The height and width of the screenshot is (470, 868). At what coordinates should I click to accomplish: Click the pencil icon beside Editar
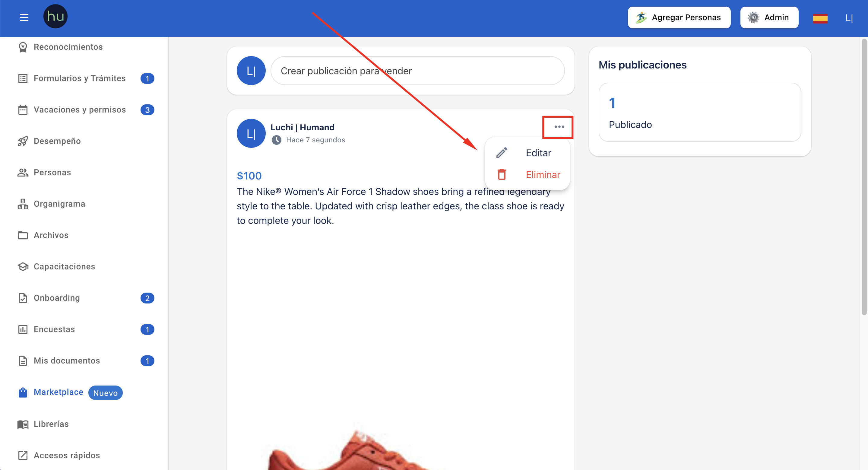[x=502, y=153]
